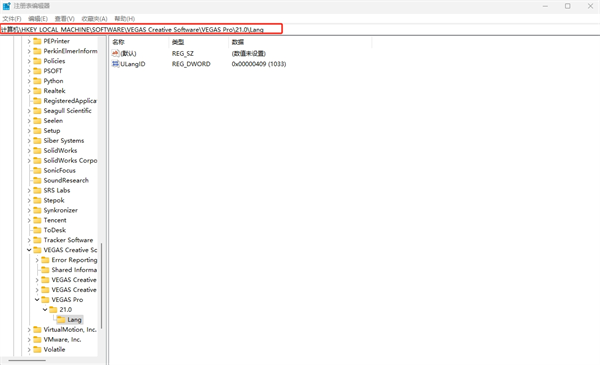
Task: Click the PEPrinter folder icon
Action: 37,41
